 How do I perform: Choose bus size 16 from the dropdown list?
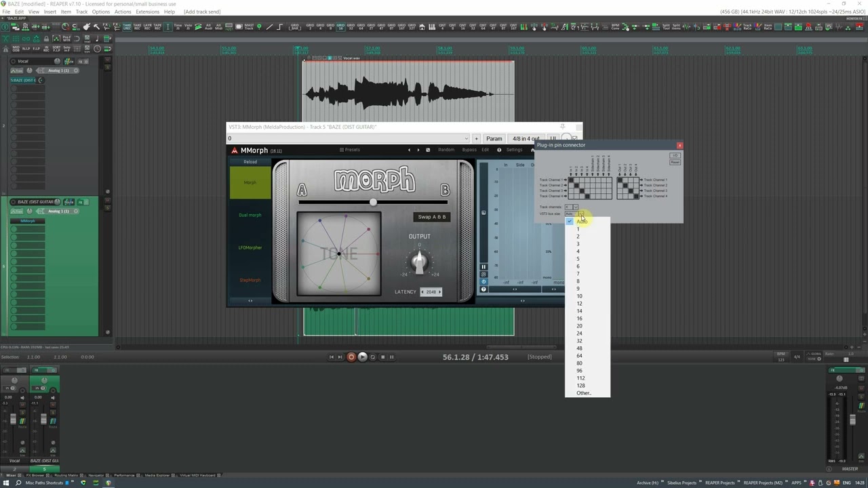pos(587,319)
